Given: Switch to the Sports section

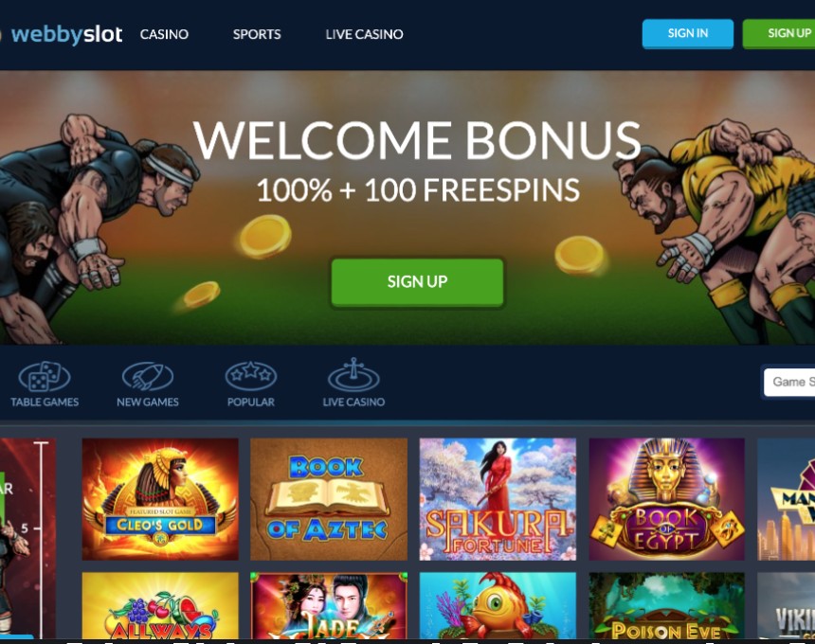Looking at the screenshot, I should [257, 34].
